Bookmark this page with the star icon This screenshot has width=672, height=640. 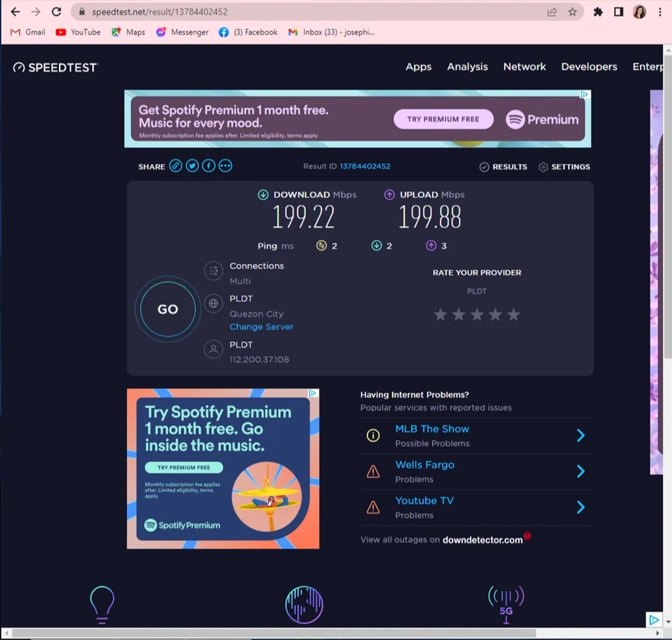click(572, 12)
